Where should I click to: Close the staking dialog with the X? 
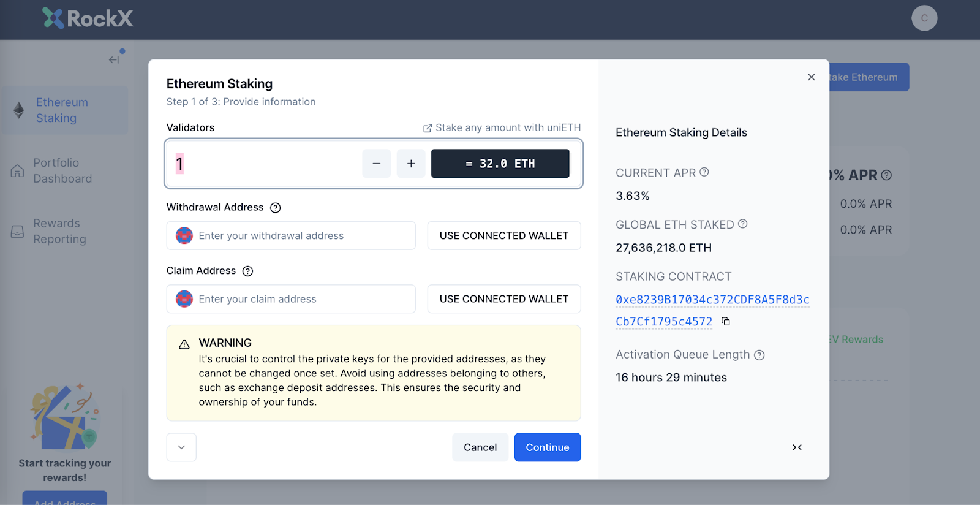(x=811, y=77)
